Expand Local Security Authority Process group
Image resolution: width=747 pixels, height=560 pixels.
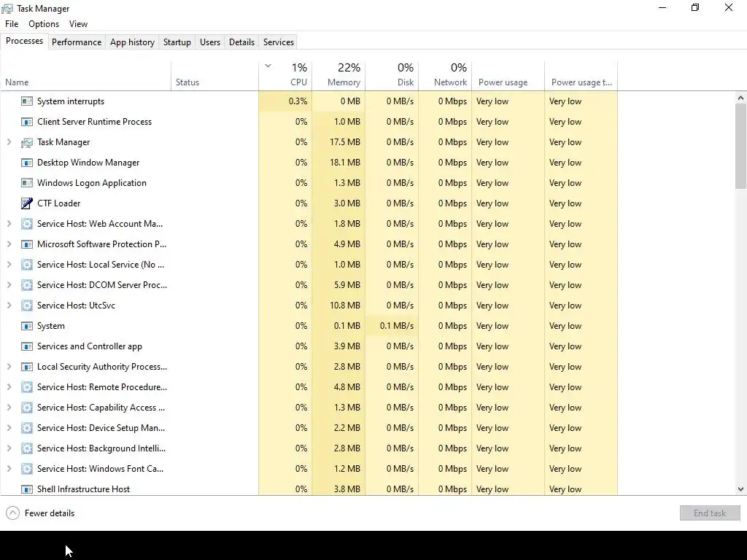[9, 367]
